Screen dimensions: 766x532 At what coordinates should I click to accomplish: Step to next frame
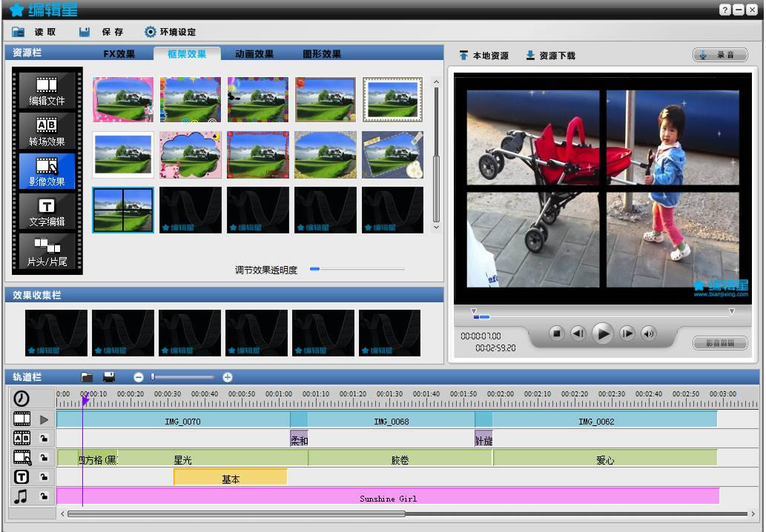[627, 334]
